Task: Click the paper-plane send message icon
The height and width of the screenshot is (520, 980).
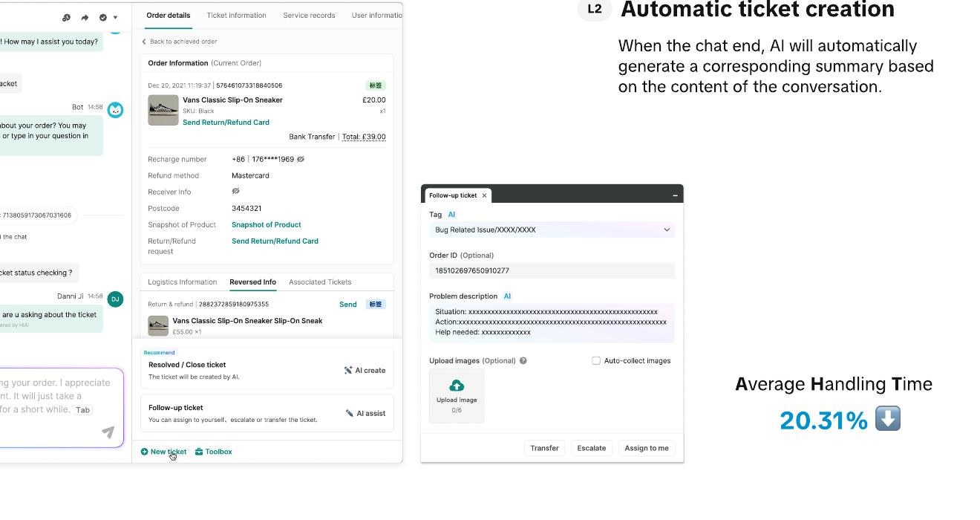Action: pos(108,432)
